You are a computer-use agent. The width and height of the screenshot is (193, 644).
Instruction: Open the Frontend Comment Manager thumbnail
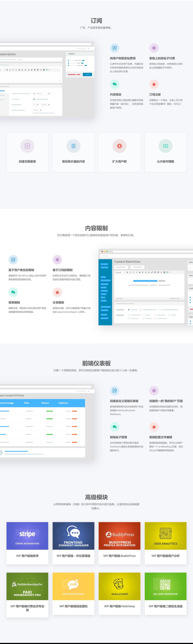coord(74,536)
